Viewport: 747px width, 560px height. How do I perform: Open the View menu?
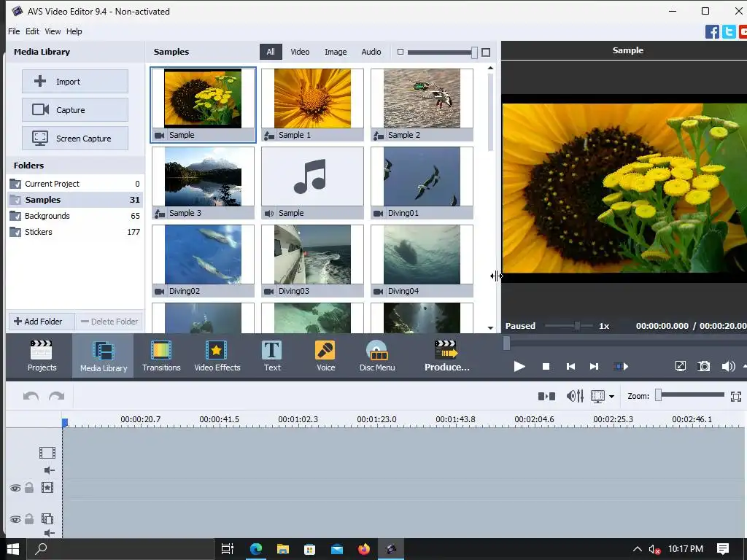click(x=53, y=31)
